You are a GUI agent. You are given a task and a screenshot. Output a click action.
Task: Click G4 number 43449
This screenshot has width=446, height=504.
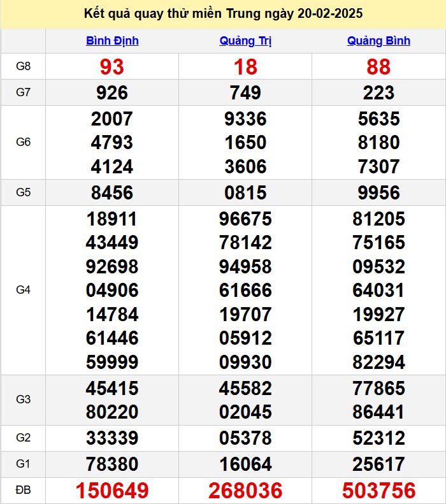point(112,242)
